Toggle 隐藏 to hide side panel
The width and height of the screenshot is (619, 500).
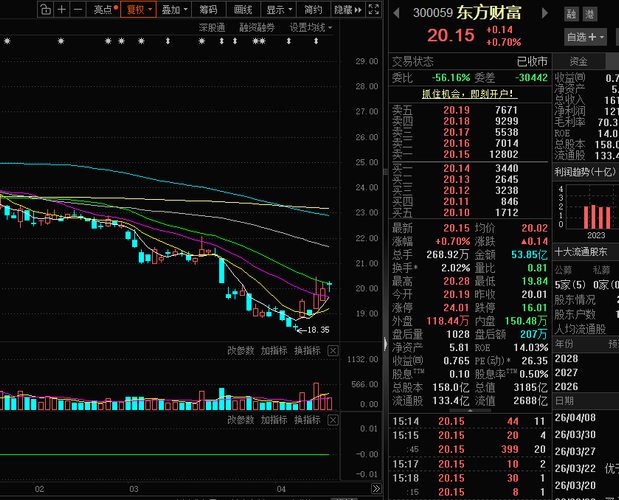point(347,9)
